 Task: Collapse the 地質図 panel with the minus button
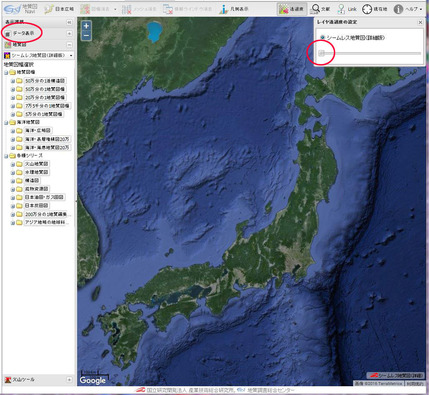coord(69,44)
